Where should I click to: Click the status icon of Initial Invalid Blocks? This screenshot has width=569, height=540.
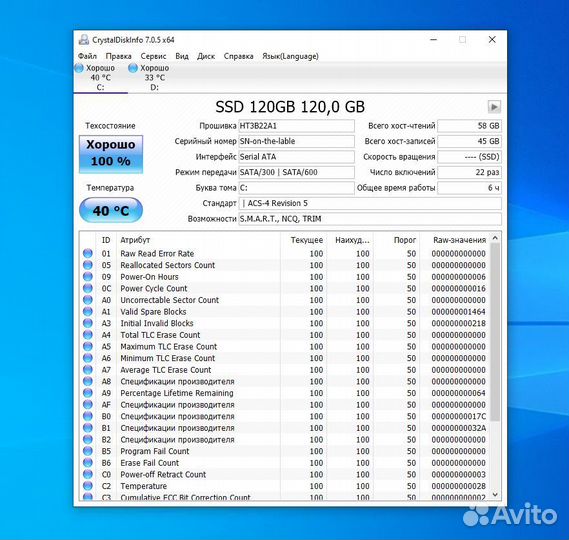[x=88, y=323]
